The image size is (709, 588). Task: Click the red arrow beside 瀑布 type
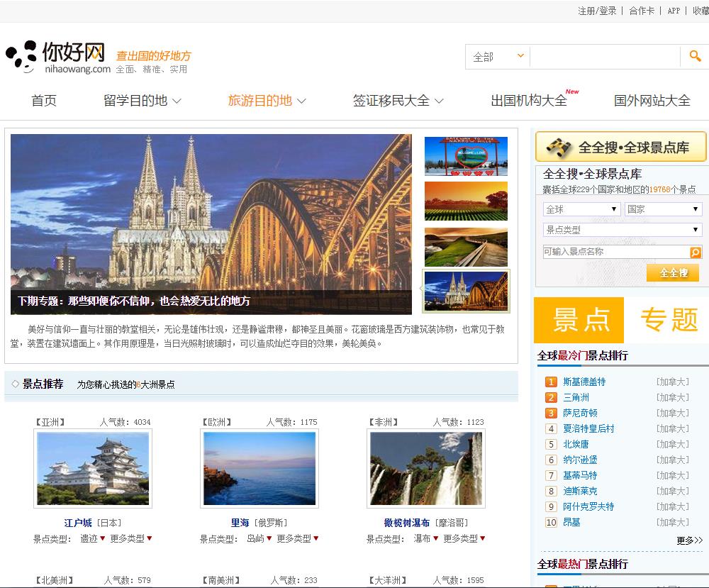[435, 538]
